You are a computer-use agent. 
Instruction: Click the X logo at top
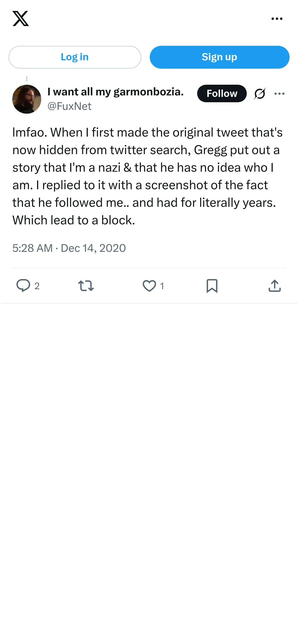[21, 19]
